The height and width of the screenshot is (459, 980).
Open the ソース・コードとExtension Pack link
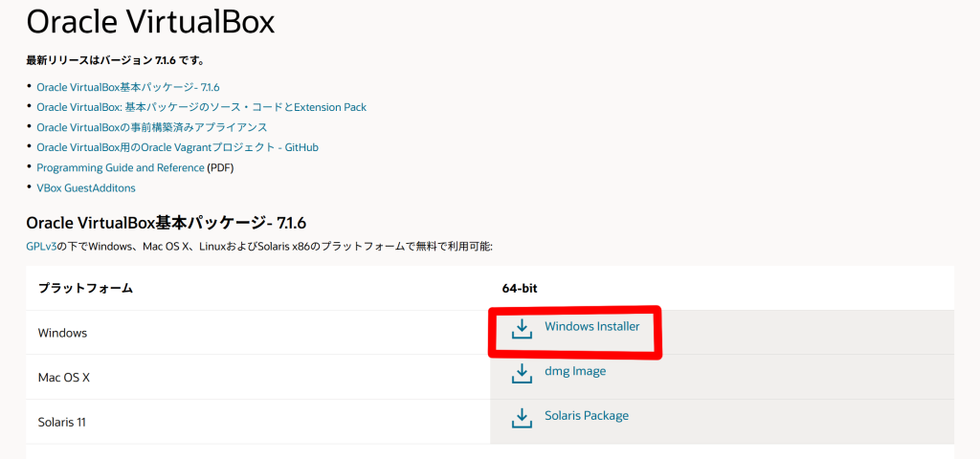tap(201, 107)
